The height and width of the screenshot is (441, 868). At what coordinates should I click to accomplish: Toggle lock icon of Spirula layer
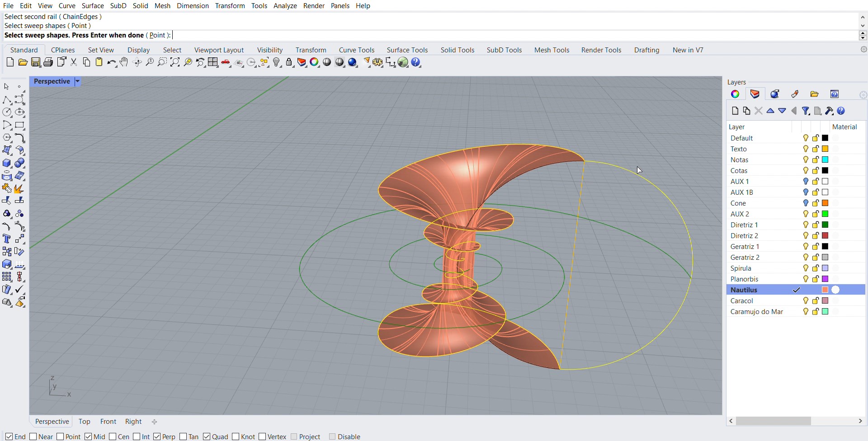[816, 268]
